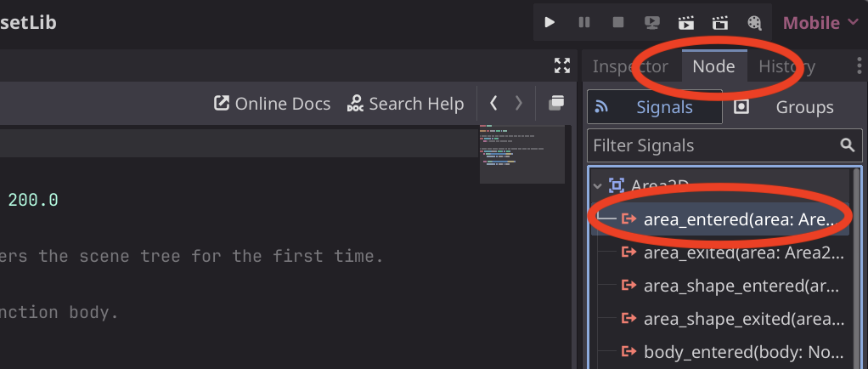Open the Mobile renderer dropdown
Viewport: 868px width, 369px height.
point(820,23)
